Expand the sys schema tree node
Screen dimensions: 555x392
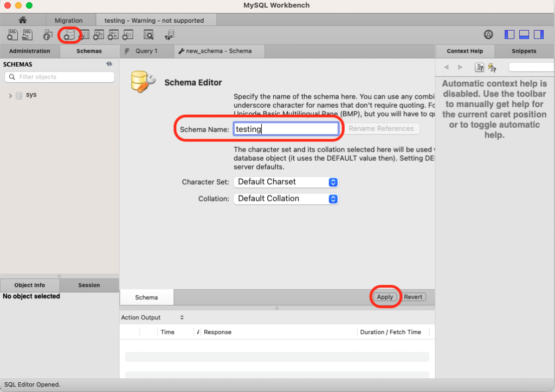coord(10,95)
